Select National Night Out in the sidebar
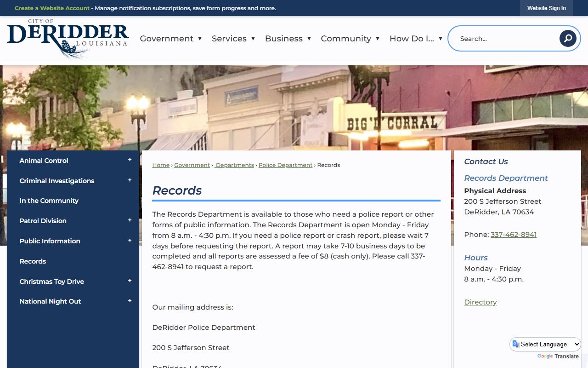Screen dimensions: 588x368 click(x=50, y=301)
